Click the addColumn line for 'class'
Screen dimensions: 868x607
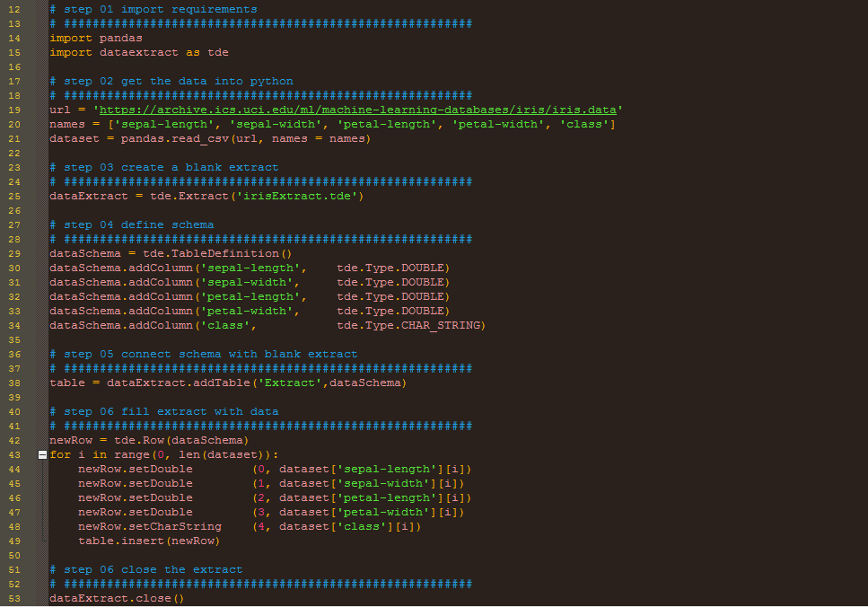pos(180,325)
